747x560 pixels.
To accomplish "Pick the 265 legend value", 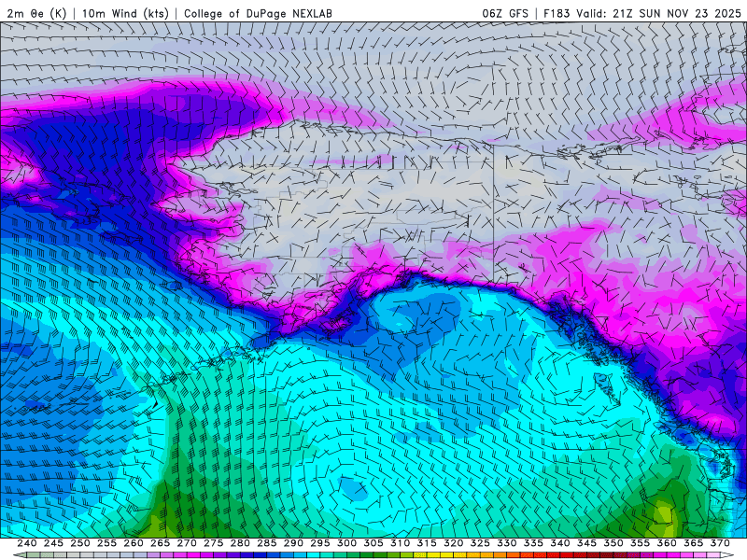I will pos(160,543).
